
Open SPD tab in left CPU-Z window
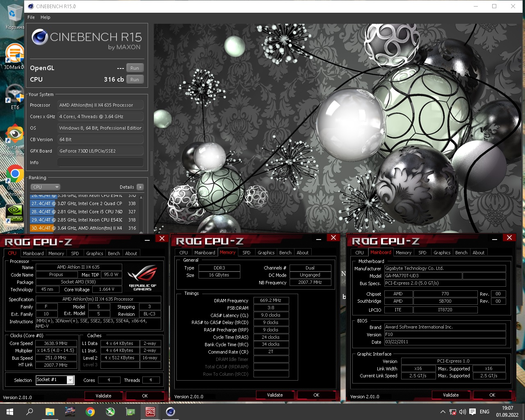(x=75, y=253)
